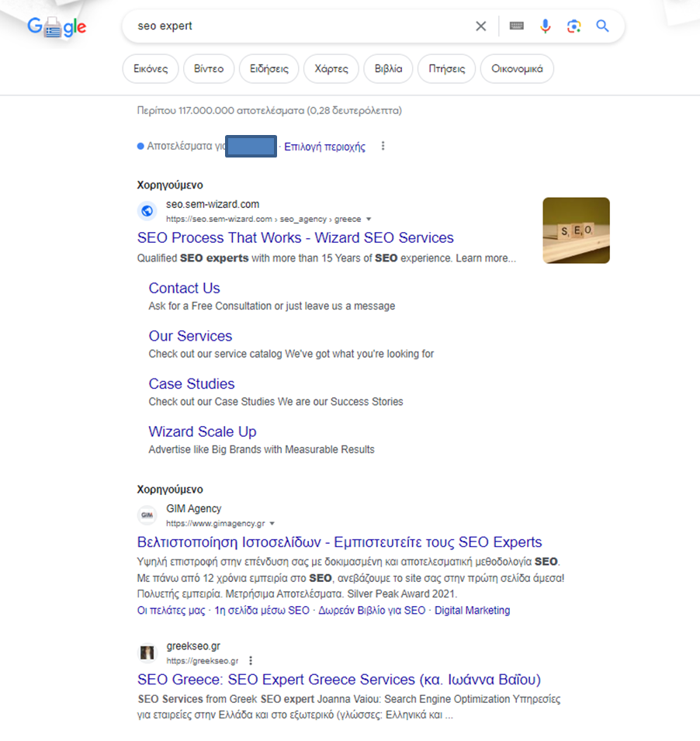
Task: Select the Εικόνες filter chip
Action: click(x=151, y=68)
